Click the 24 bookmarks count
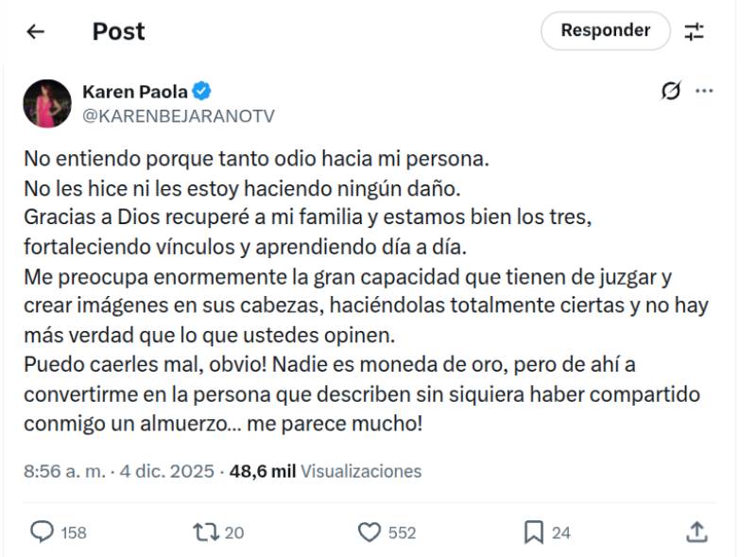Image resolution: width=756 pixels, height=557 pixels. click(561, 533)
